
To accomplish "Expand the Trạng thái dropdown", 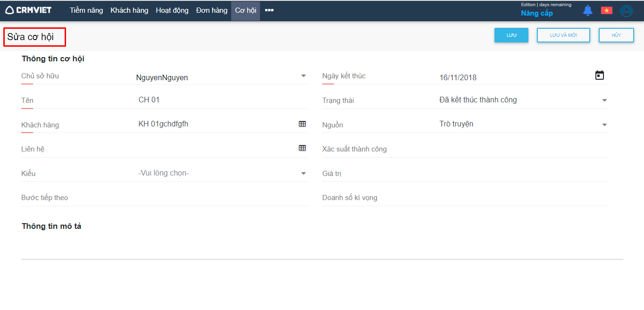I will tap(604, 101).
